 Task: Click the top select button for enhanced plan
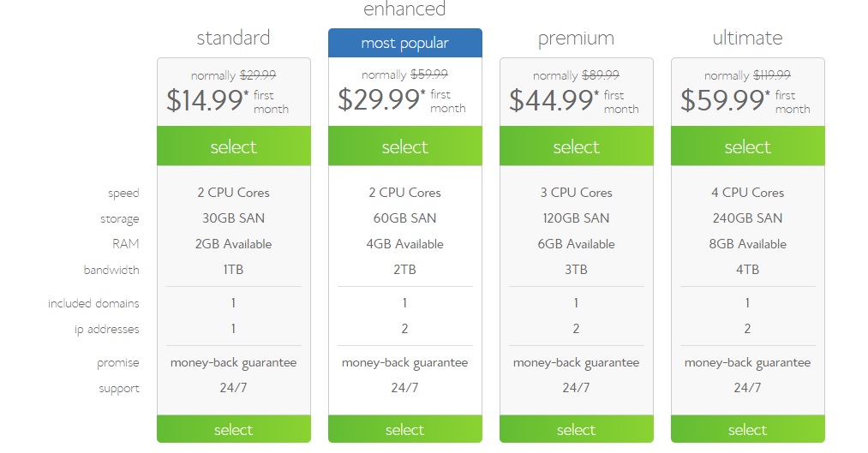(404, 146)
